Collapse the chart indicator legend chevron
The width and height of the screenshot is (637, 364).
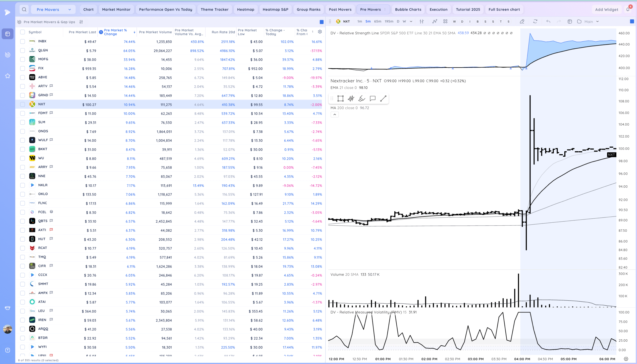point(334,114)
